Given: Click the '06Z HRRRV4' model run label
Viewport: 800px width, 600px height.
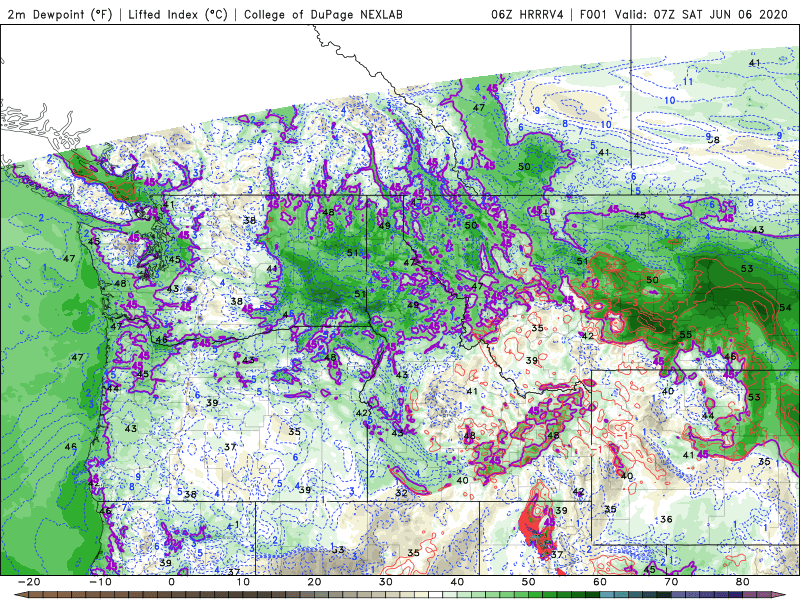Looking at the screenshot, I should (x=527, y=14).
